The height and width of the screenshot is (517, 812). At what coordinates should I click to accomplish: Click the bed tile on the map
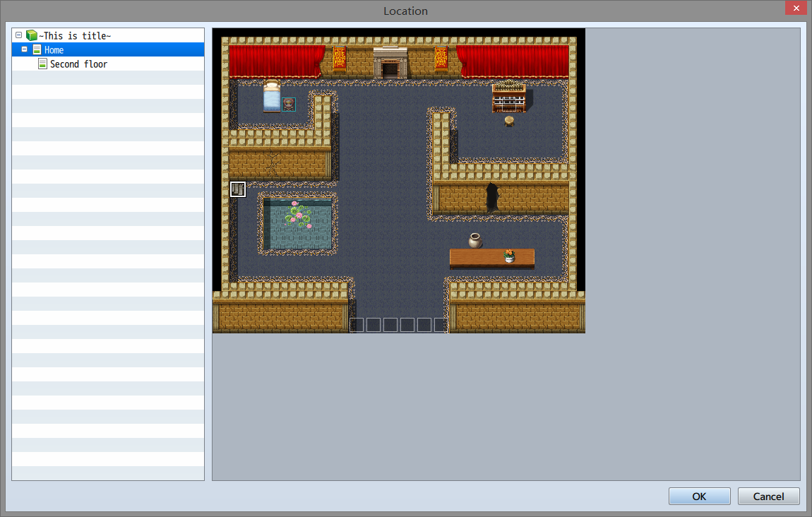click(x=272, y=96)
